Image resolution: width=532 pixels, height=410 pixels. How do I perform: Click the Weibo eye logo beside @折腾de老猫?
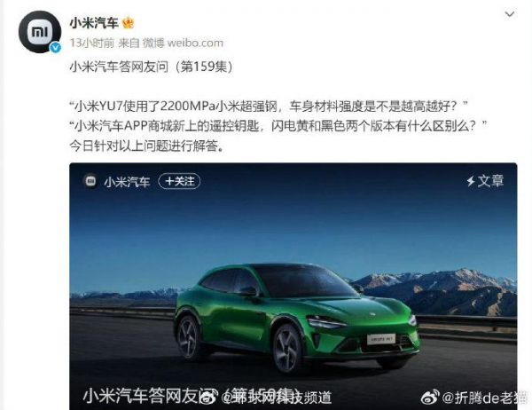(x=430, y=397)
